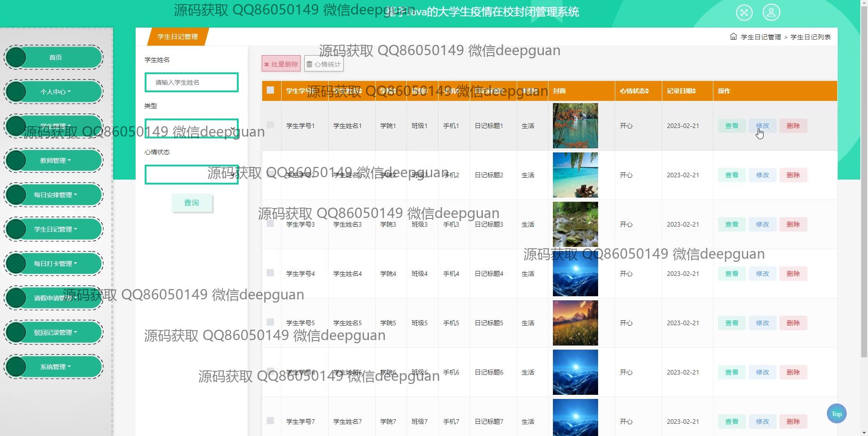Open the 心情状态 dropdown filter
868x436 pixels.
coord(191,175)
